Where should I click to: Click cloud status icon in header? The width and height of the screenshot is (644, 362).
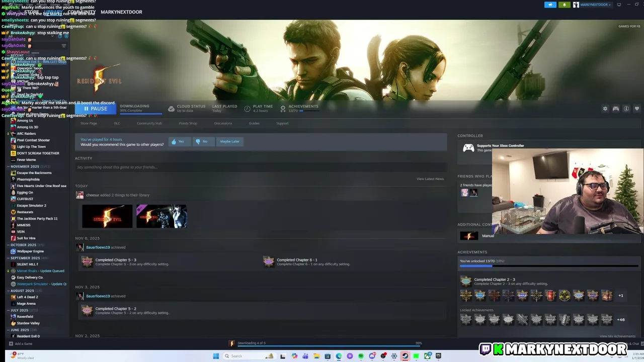[171, 109]
